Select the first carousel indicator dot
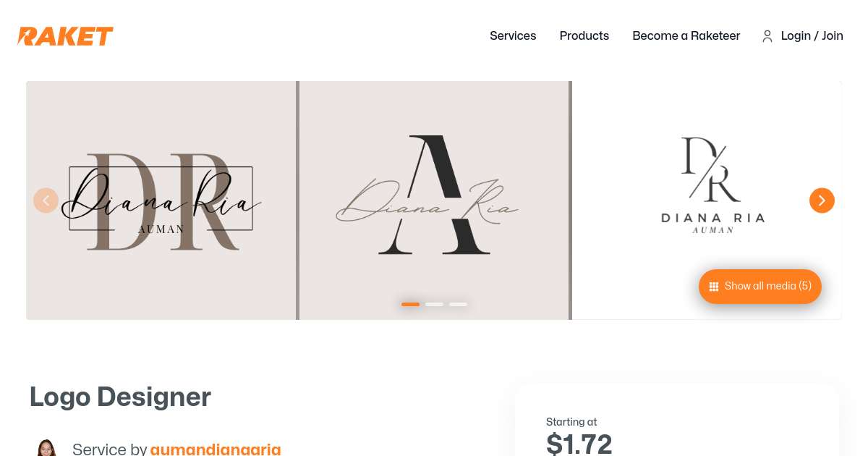 [410, 304]
